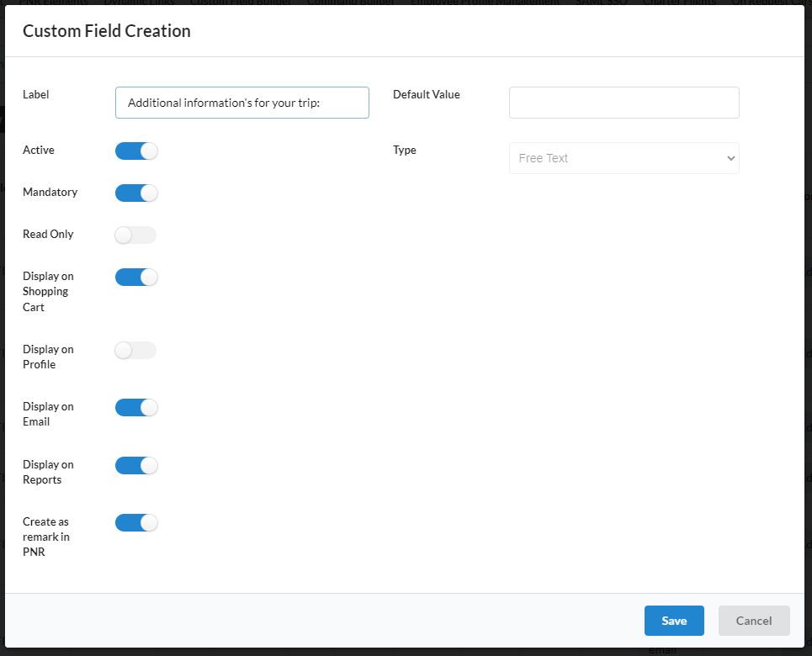The width and height of the screenshot is (812, 656).
Task: Disable Create as remark in PNR switch
Action: click(136, 523)
